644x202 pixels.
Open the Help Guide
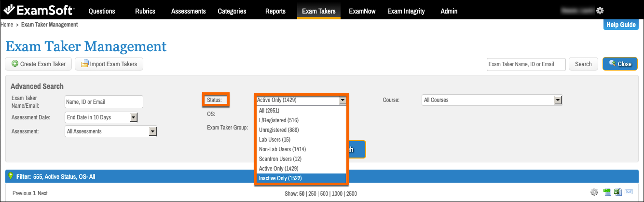coord(621,25)
